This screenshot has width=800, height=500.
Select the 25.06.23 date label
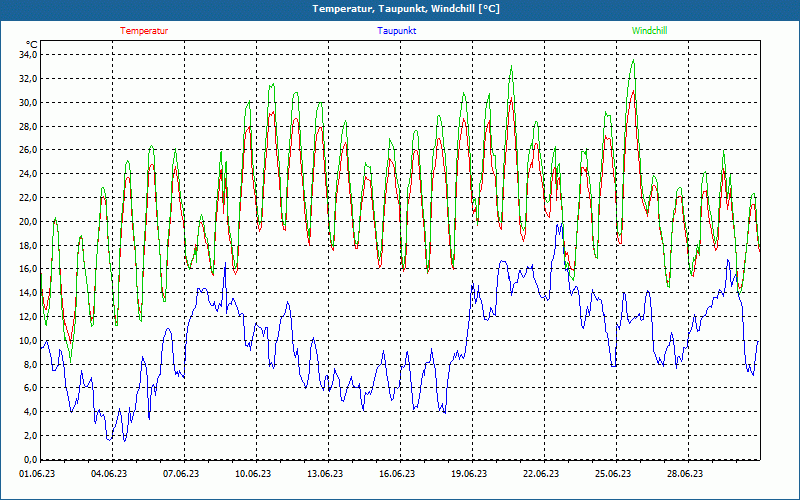613,473
